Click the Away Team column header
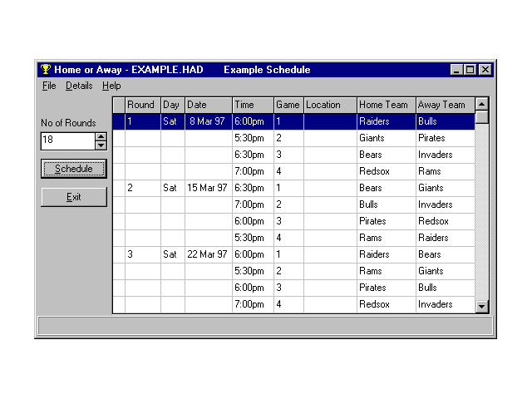This screenshot has height=399, width=532. tap(444, 105)
